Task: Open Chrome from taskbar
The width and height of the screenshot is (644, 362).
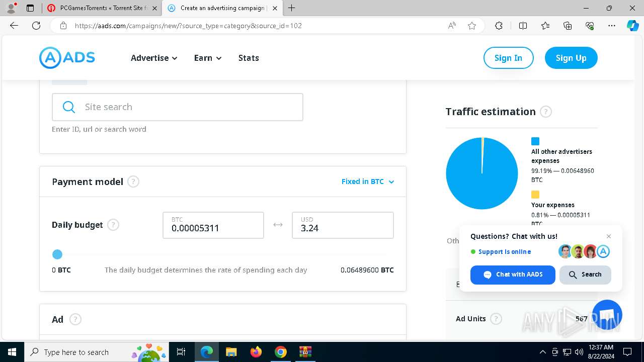Action: [281, 352]
